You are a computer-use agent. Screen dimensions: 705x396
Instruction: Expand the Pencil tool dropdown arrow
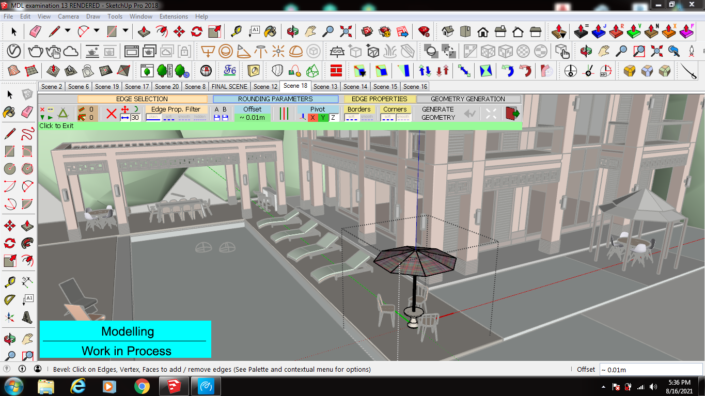[x=67, y=31]
